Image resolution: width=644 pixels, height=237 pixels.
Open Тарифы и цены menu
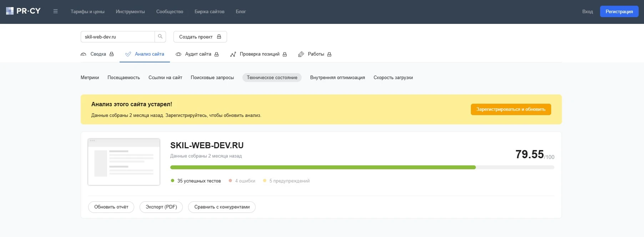pyautogui.click(x=87, y=11)
